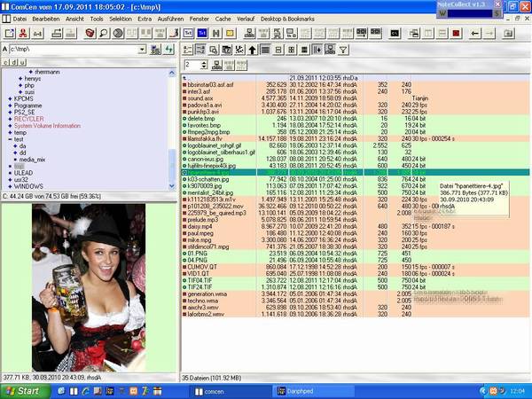Click the network drive icon beside the path box
532x399 pixels.
[x=156, y=50]
